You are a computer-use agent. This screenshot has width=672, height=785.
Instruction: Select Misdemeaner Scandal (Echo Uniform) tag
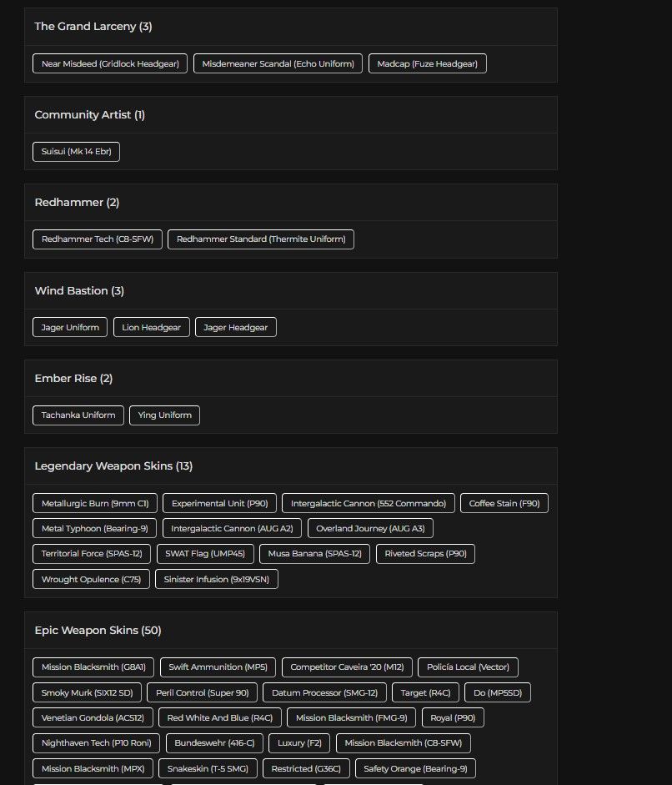pos(278,63)
